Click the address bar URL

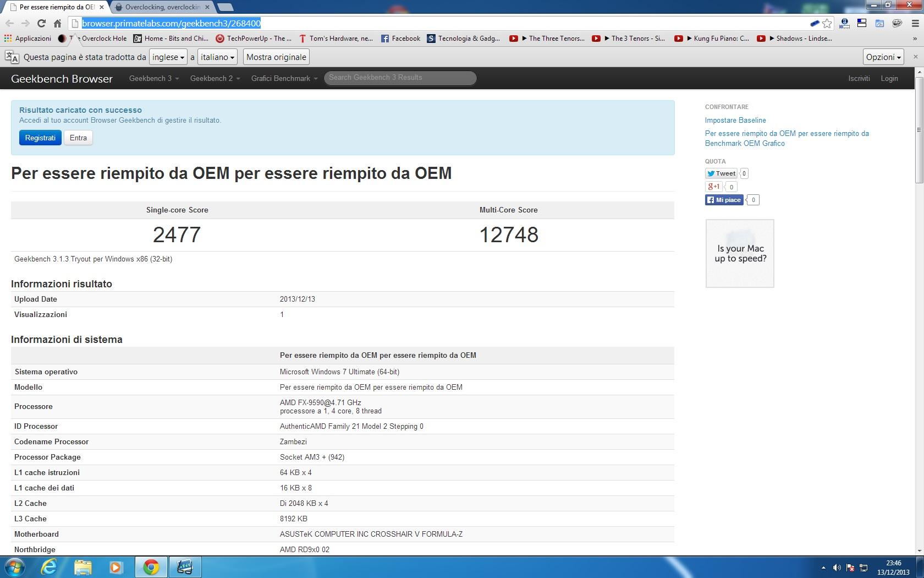tap(171, 23)
